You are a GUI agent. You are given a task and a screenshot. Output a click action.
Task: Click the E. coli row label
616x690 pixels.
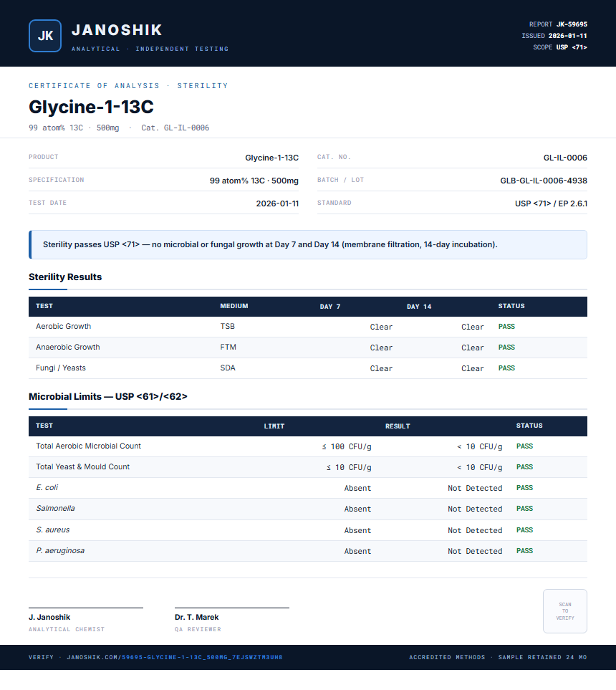47,487
